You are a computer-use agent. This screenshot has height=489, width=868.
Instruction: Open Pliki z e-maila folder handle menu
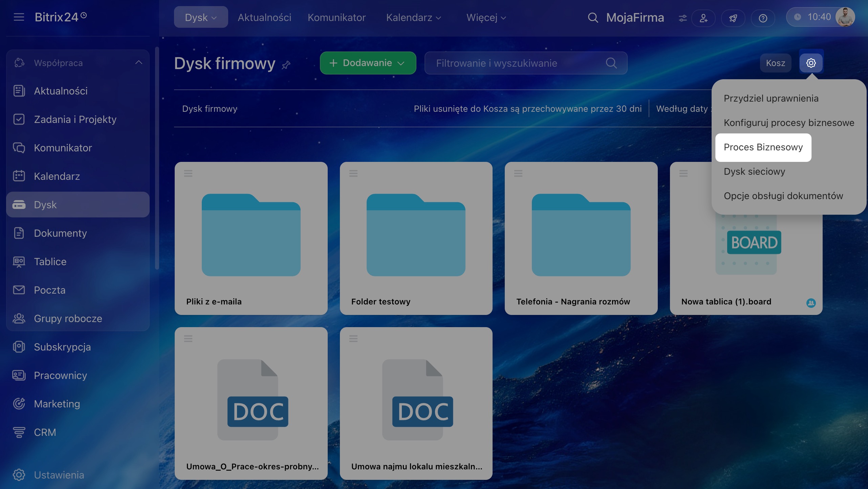click(x=188, y=173)
